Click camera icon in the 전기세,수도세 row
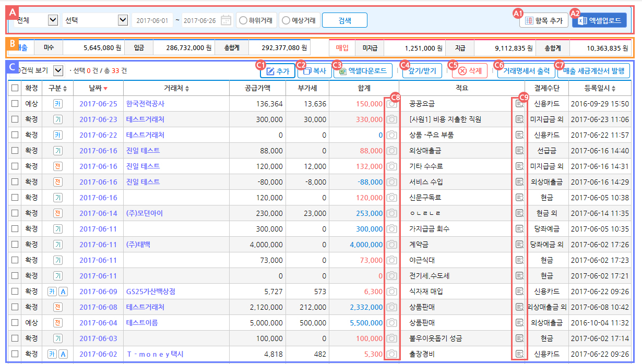The image size is (642, 364). 392,276
